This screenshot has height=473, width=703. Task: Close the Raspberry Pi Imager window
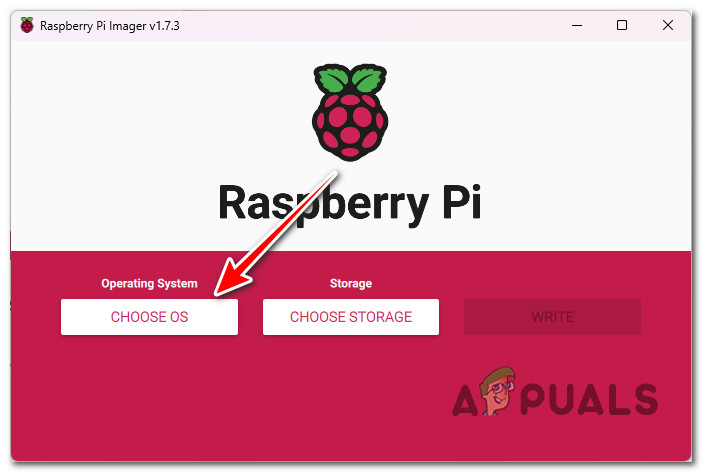coord(668,25)
